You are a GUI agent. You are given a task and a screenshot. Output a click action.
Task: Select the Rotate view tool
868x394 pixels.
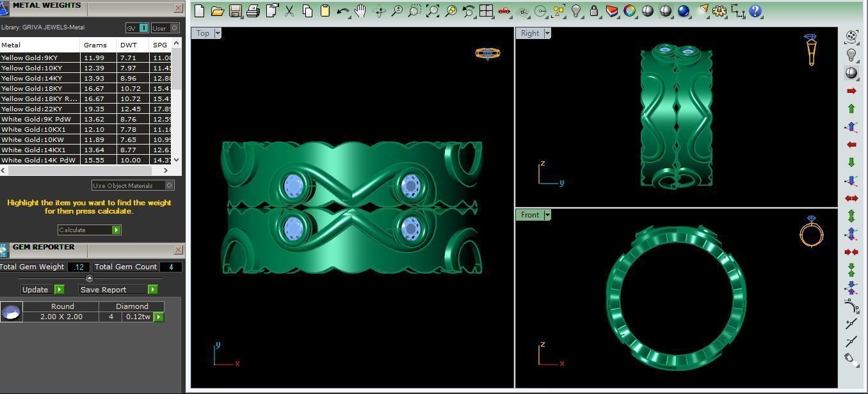378,11
